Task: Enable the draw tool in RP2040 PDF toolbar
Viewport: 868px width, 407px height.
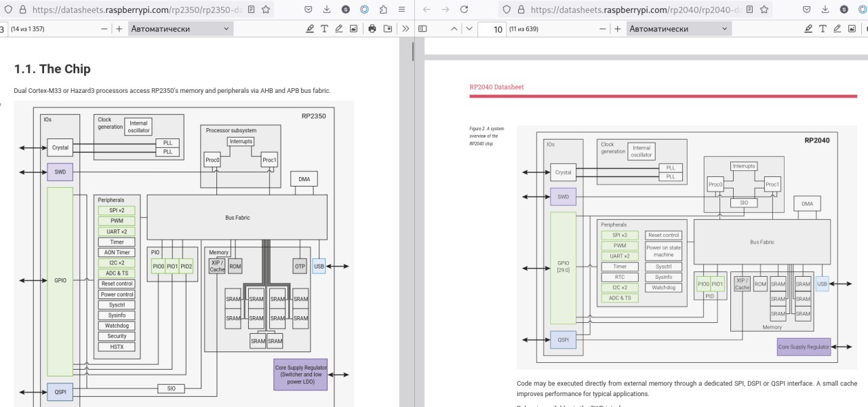Action: tap(837, 28)
